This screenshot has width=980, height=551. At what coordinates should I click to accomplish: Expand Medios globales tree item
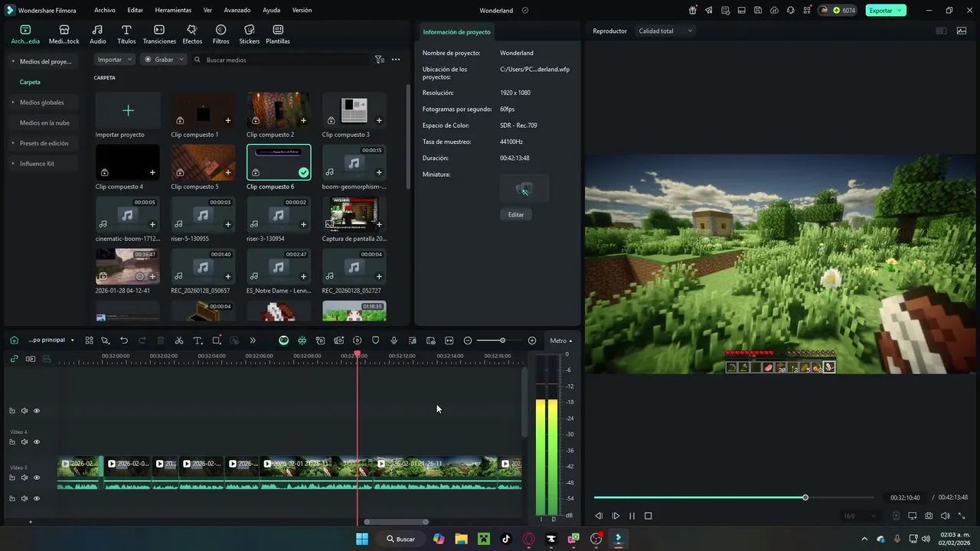pyautogui.click(x=12, y=102)
